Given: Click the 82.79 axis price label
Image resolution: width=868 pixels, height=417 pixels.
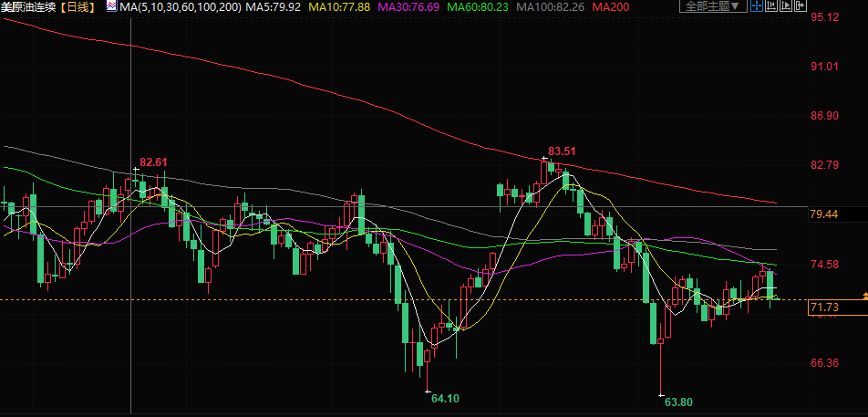Looking at the screenshot, I should pyautogui.click(x=824, y=165).
